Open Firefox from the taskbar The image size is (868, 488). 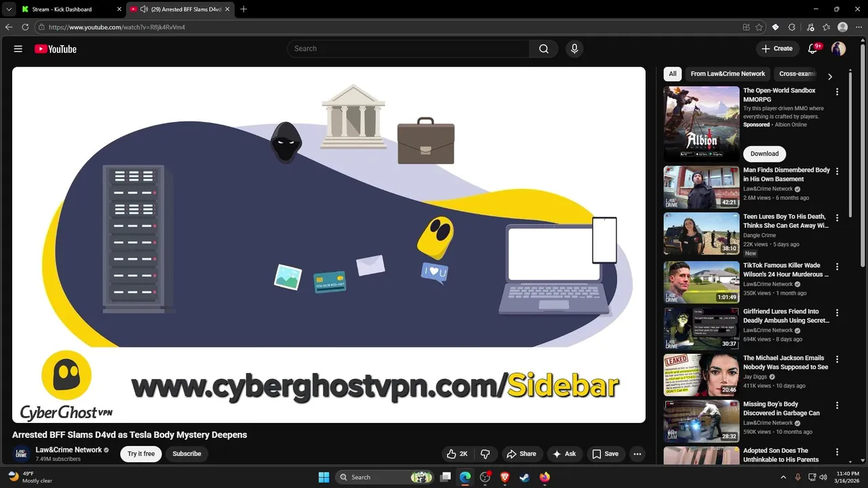(x=545, y=477)
